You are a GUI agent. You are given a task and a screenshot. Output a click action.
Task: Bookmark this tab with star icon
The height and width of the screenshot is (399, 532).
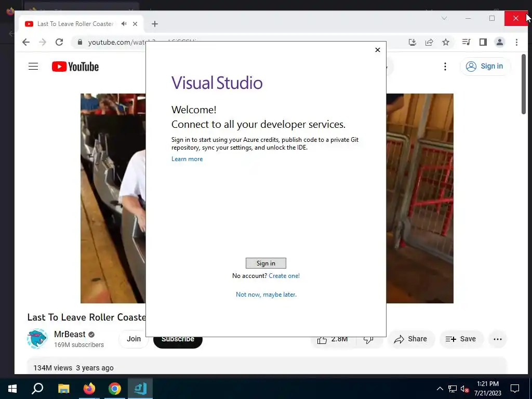446,42
